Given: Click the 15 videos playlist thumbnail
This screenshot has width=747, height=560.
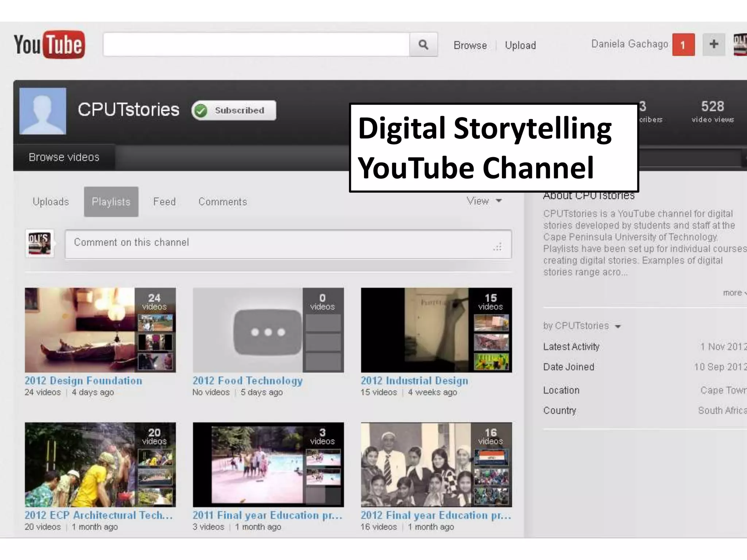Looking at the screenshot, I should [x=436, y=330].
